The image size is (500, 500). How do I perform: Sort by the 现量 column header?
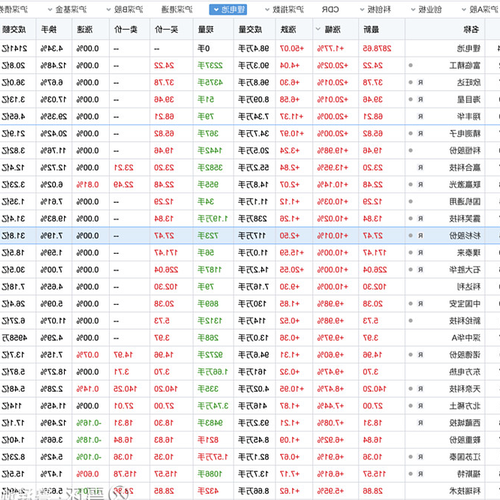pos(206,30)
